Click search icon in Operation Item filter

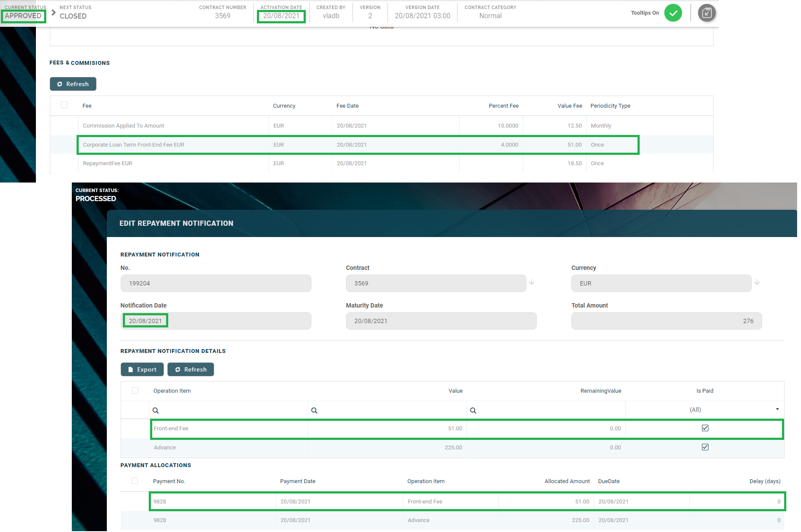tap(156, 410)
